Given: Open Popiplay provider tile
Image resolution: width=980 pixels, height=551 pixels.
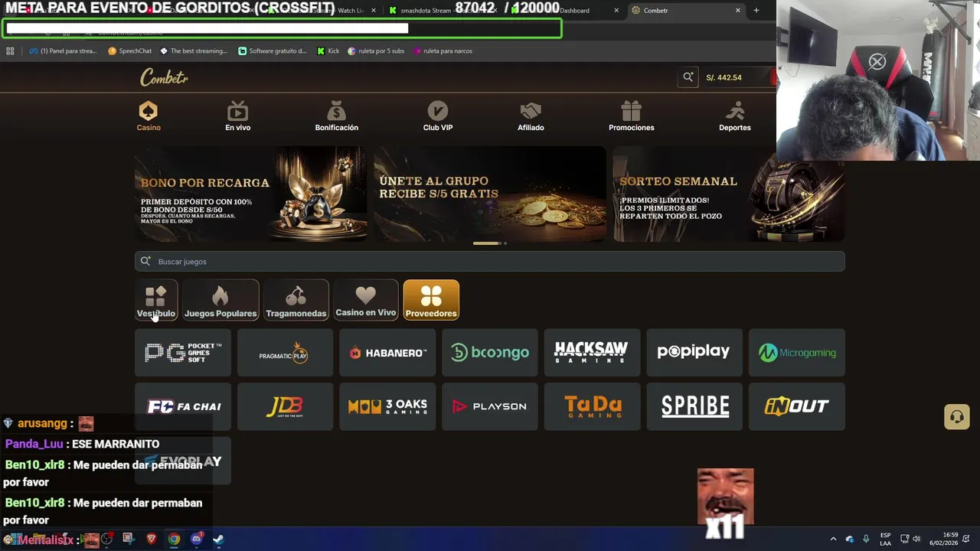Looking at the screenshot, I should (x=694, y=353).
